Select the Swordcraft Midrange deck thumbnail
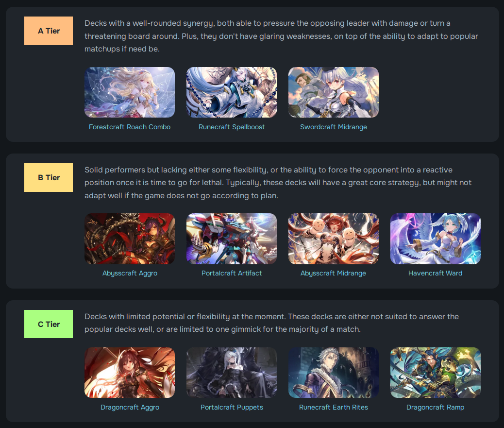The width and height of the screenshot is (504, 428). [333, 92]
